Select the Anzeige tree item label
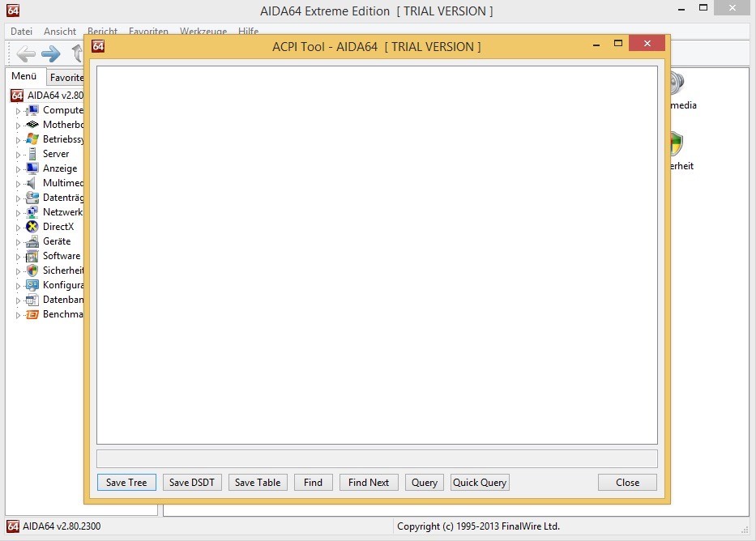Image resolution: width=756 pixels, height=541 pixels. (x=60, y=168)
